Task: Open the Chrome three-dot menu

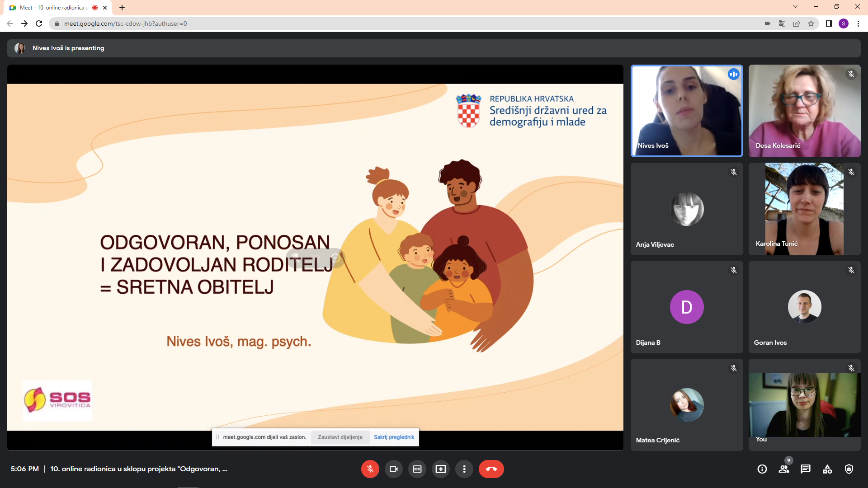Action: (858, 23)
